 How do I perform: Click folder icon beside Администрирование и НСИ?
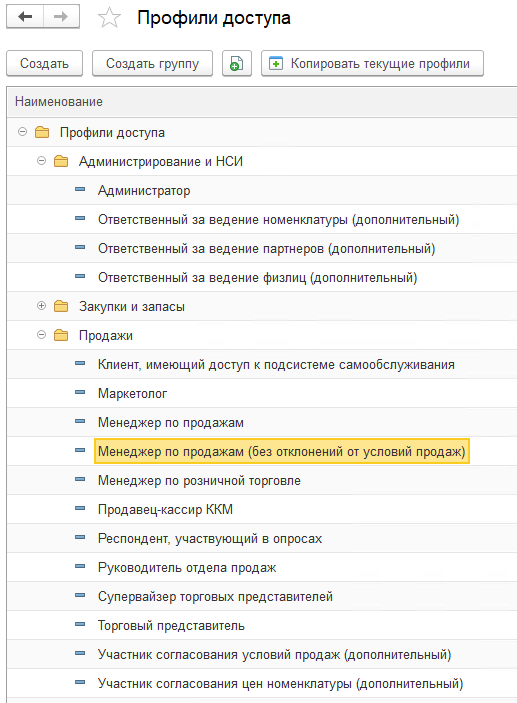61,161
